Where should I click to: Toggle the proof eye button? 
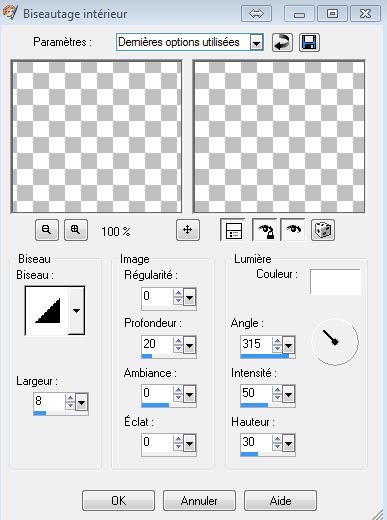tap(293, 230)
